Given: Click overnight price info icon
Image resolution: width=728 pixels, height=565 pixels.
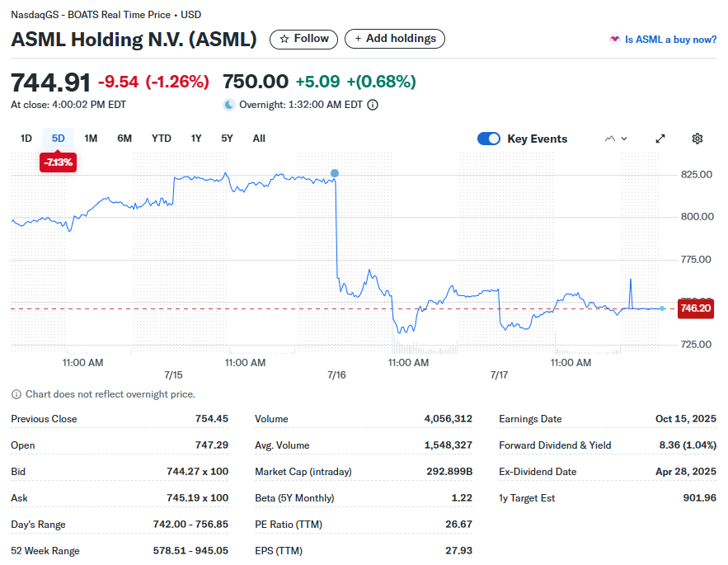Looking at the screenshot, I should pyautogui.click(x=373, y=105).
